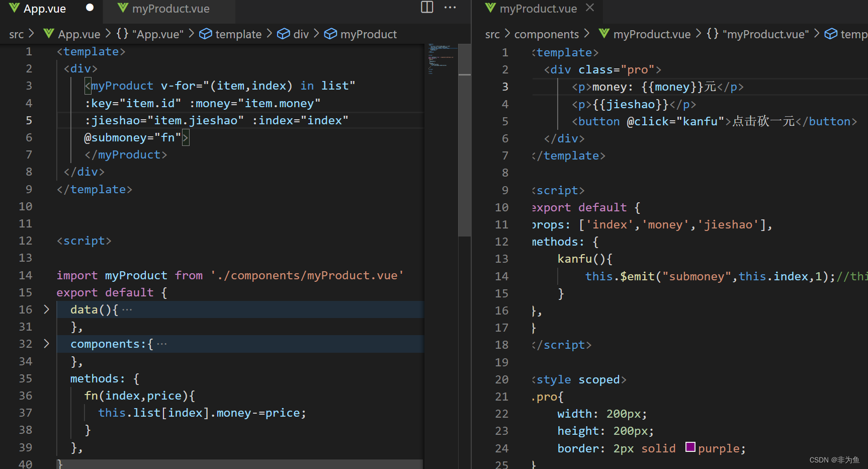Image resolution: width=868 pixels, height=469 pixels.
Task: Expand the folded data() block on line 16
Action: pyautogui.click(x=46, y=309)
